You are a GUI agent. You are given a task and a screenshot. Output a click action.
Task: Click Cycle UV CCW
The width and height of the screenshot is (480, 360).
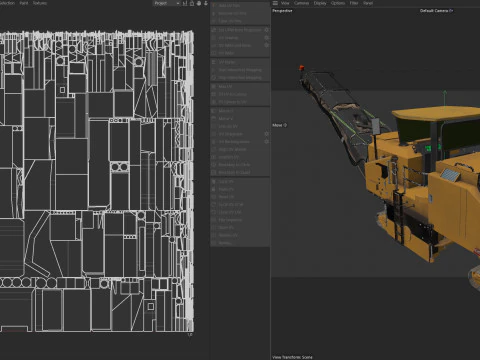coord(240,205)
